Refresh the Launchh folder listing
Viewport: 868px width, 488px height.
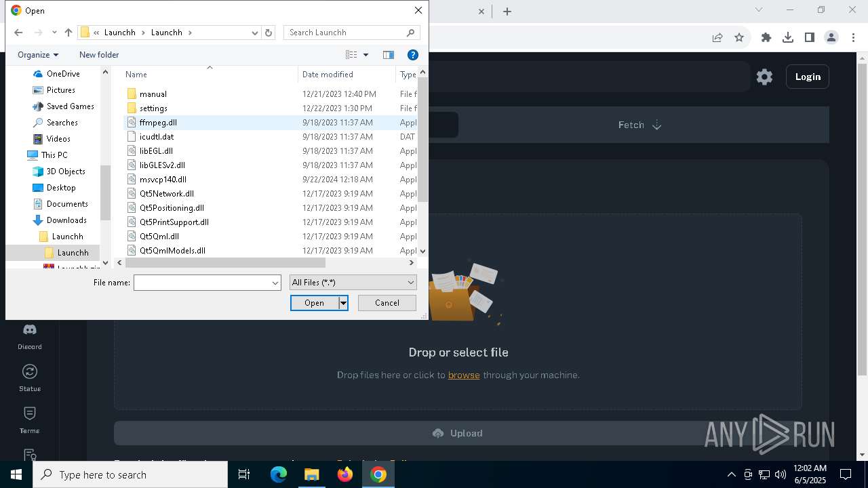tap(269, 33)
